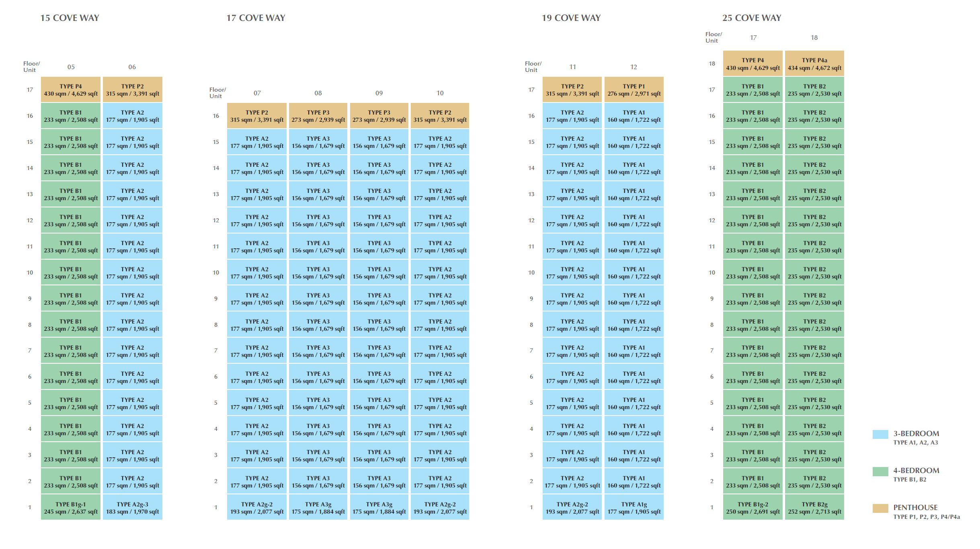The width and height of the screenshot is (980, 549).
Task: Click the tan PENTHOUSE legend swatch
Action: [880, 508]
